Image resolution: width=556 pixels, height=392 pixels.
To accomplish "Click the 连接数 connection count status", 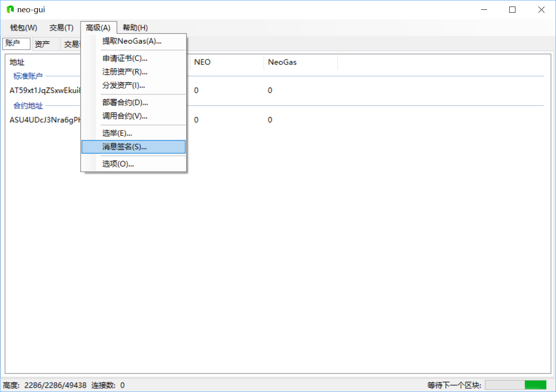I will click(x=108, y=385).
